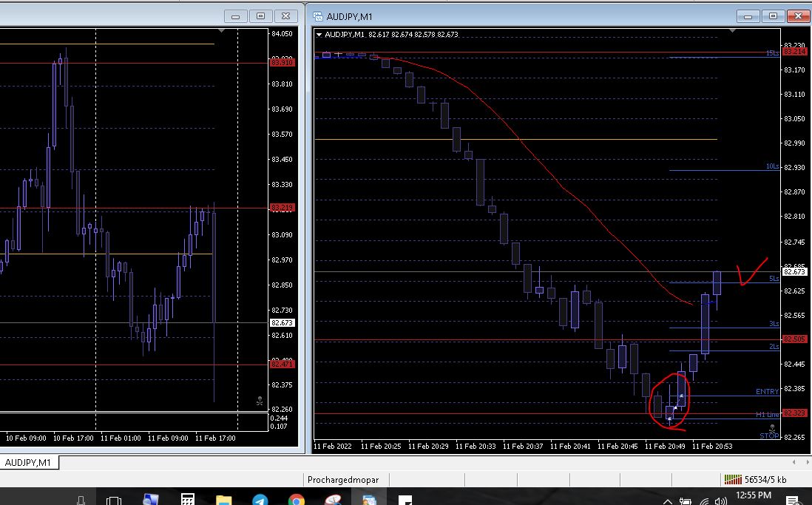812x505 pixels.
Task: Click the OHLC text 82.617 82.674 82.578 82.673
Action: tap(413, 35)
